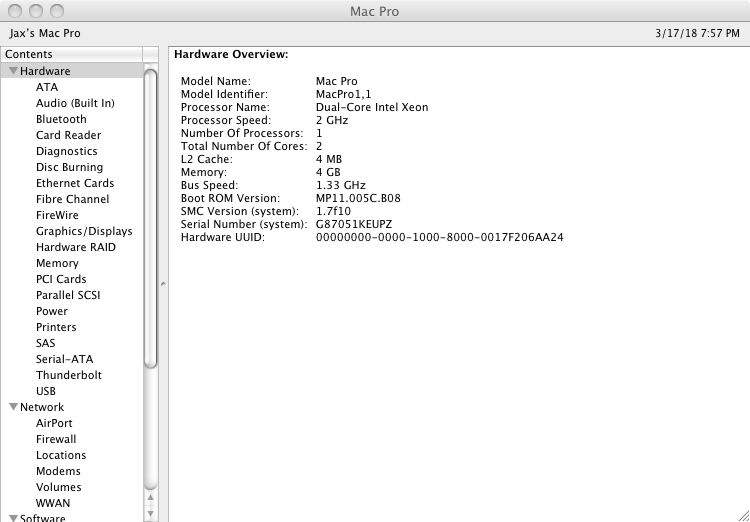Click the sidebar scroll up arrow
The width and height of the screenshot is (750, 522).
(150, 498)
